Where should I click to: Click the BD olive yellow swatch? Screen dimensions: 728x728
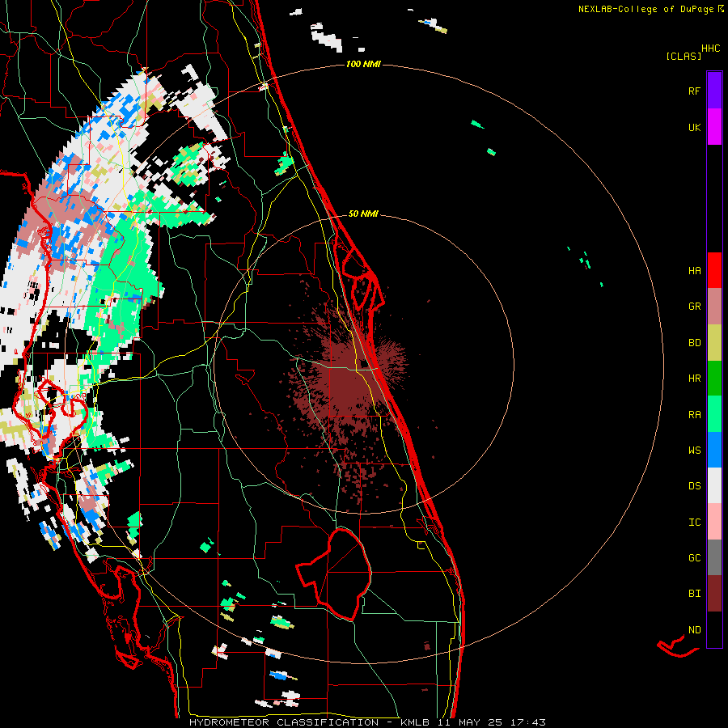tap(714, 343)
